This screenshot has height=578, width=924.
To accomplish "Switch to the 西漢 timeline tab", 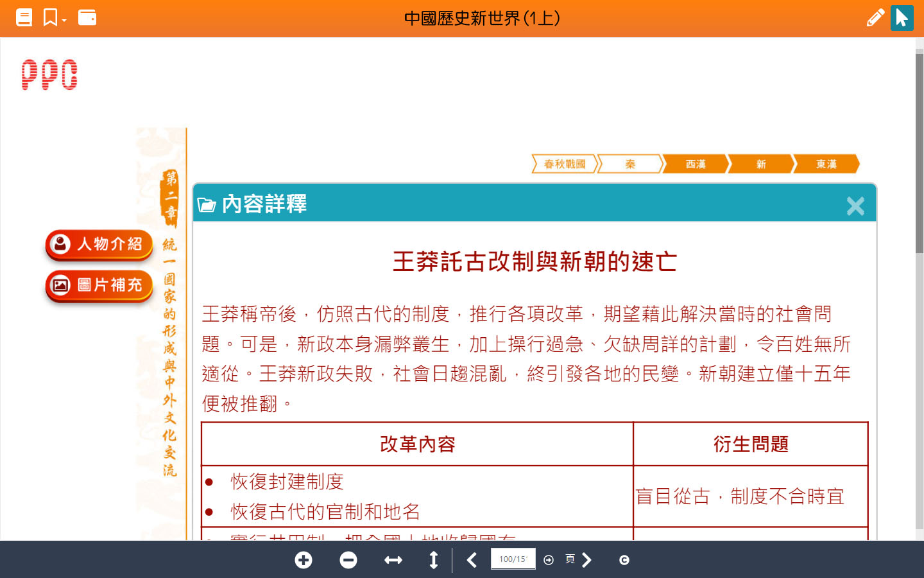I will point(696,164).
